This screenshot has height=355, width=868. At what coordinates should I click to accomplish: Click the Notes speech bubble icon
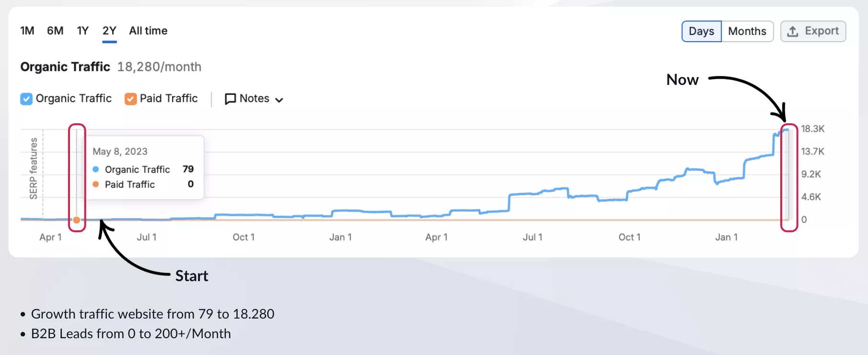pyautogui.click(x=230, y=99)
